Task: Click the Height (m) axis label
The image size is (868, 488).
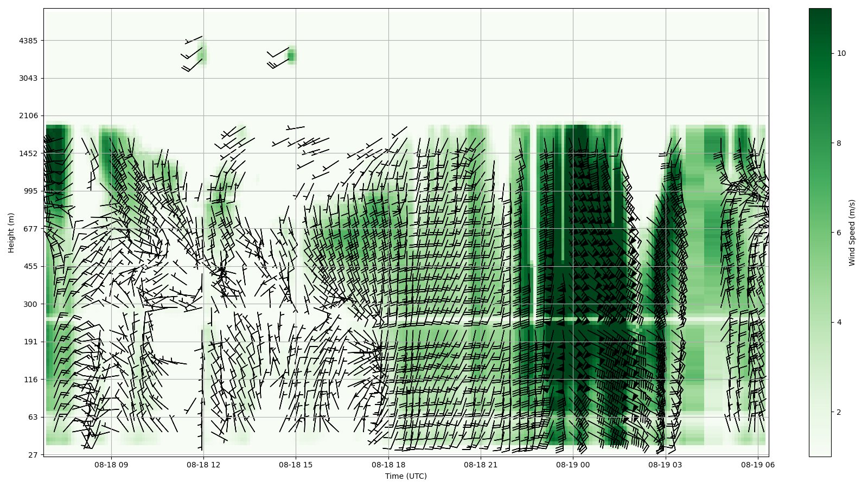Action: point(11,233)
